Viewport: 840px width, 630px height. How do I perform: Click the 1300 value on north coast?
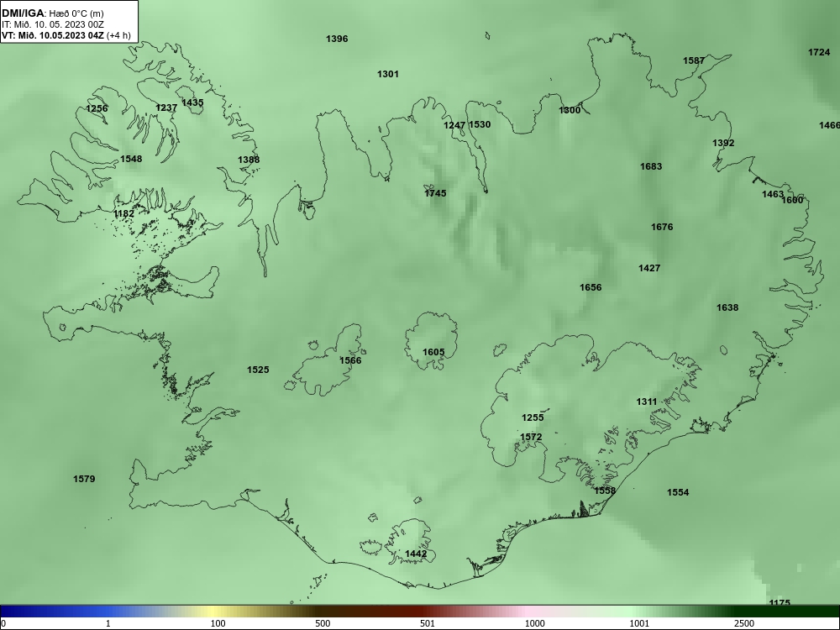click(x=570, y=110)
